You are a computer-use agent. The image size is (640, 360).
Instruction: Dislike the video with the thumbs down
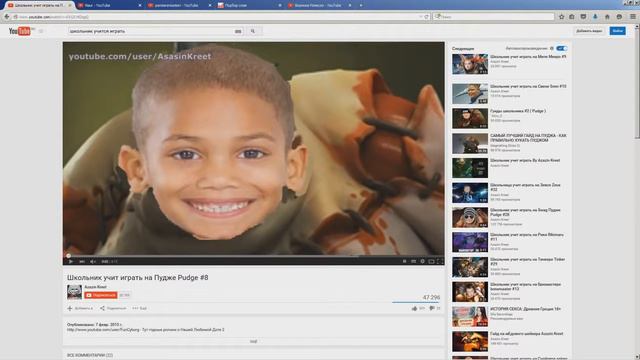(432, 308)
